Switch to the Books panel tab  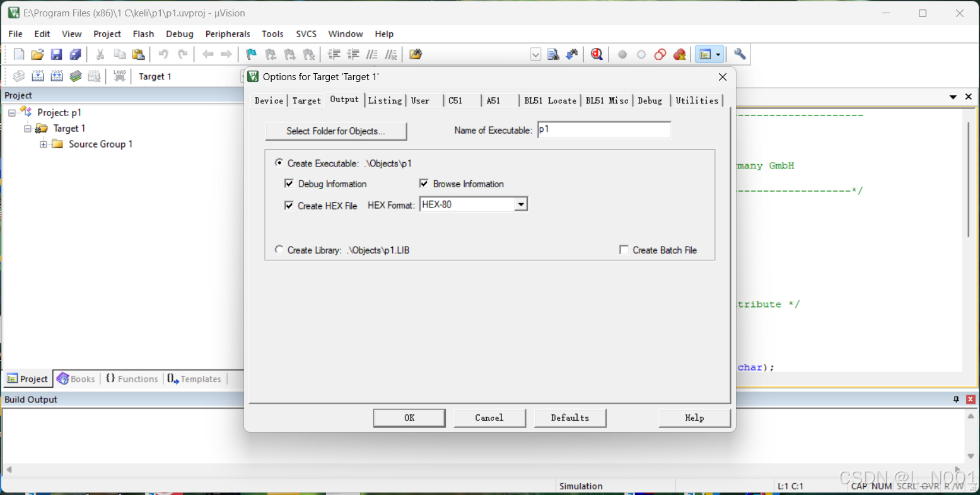[x=76, y=379]
